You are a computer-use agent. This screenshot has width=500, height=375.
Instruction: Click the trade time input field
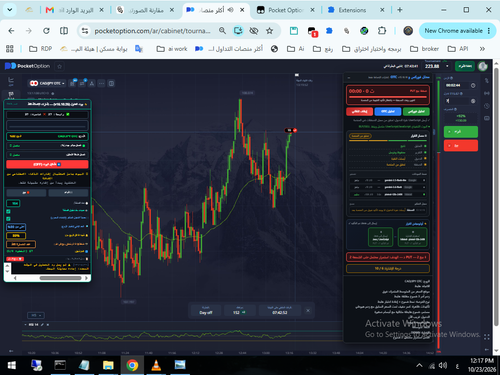[457, 86]
